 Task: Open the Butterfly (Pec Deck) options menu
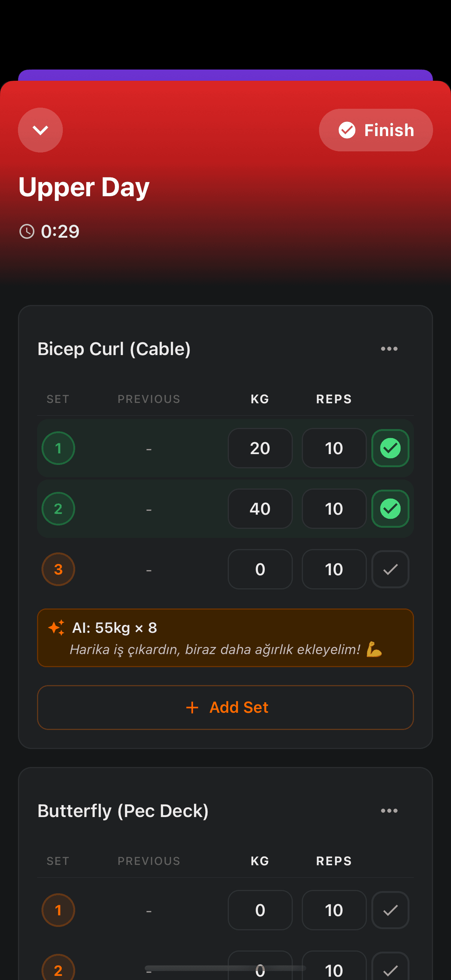[x=389, y=810]
